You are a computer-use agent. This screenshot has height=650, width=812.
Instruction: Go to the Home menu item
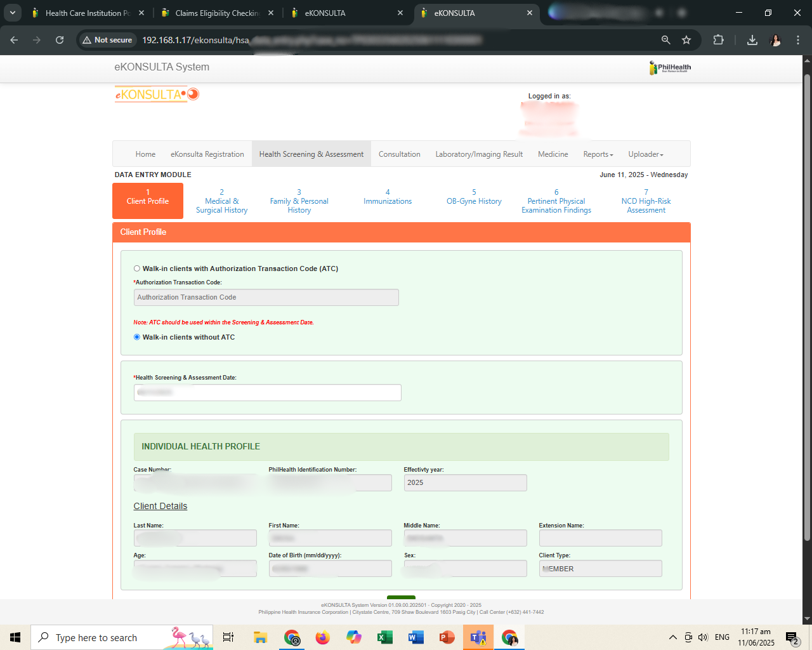pyautogui.click(x=145, y=154)
